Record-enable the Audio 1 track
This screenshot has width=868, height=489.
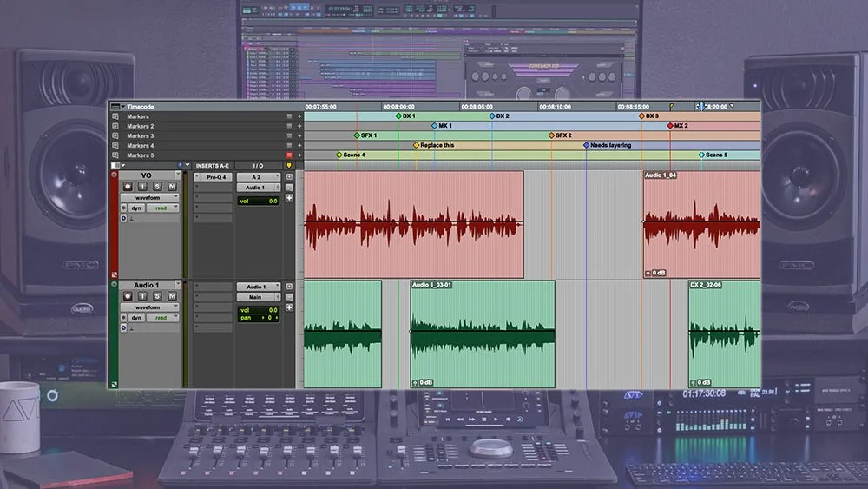128,296
